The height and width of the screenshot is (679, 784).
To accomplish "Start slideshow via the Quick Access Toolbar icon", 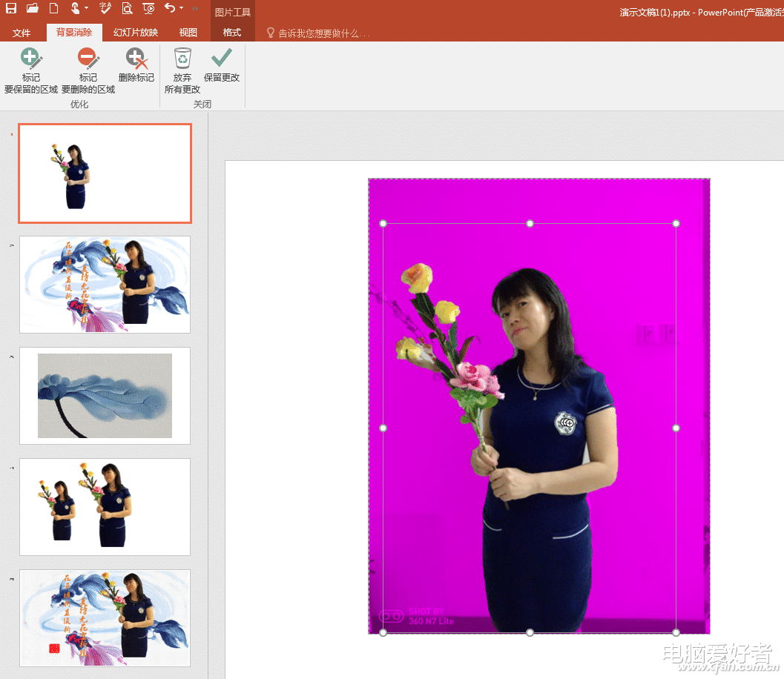I will (x=148, y=8).
